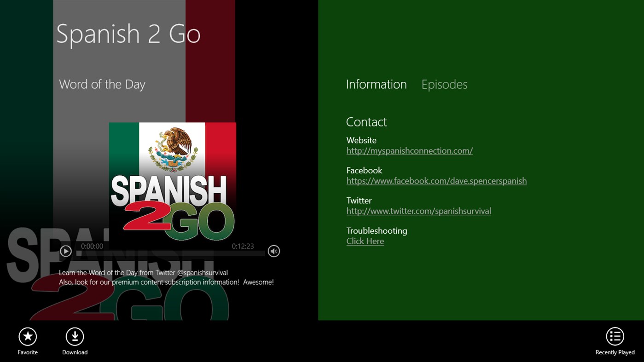644x362 pixels.
Task: Visit the spanishsurvival Twitter link
Action: pos(418,211)
